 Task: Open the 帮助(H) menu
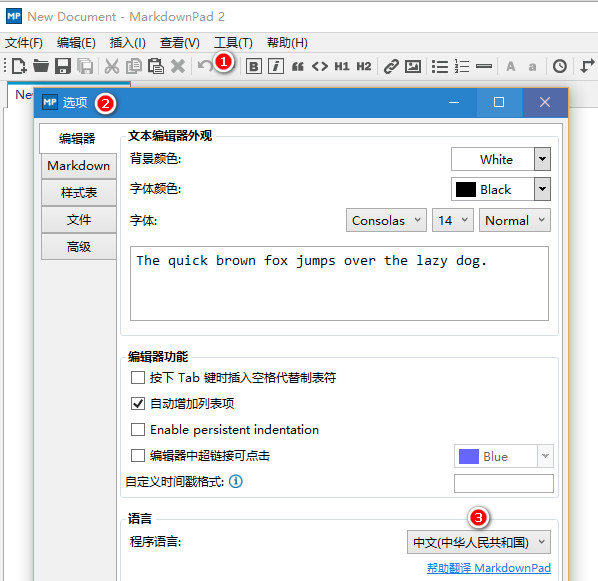287,43
